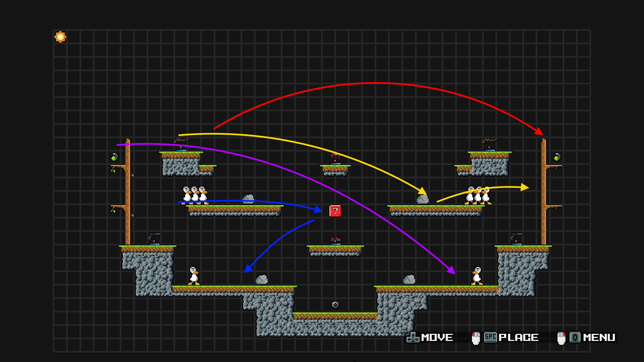The image size is (644, 362).
Task: Click the SPC key hint icon
Action: (x=490, y=337)
